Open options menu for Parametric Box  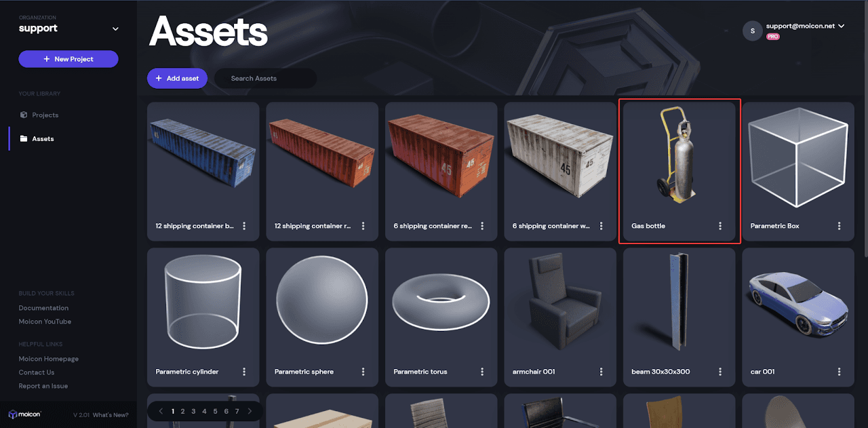pyautogui.click(x=839, y=226)
